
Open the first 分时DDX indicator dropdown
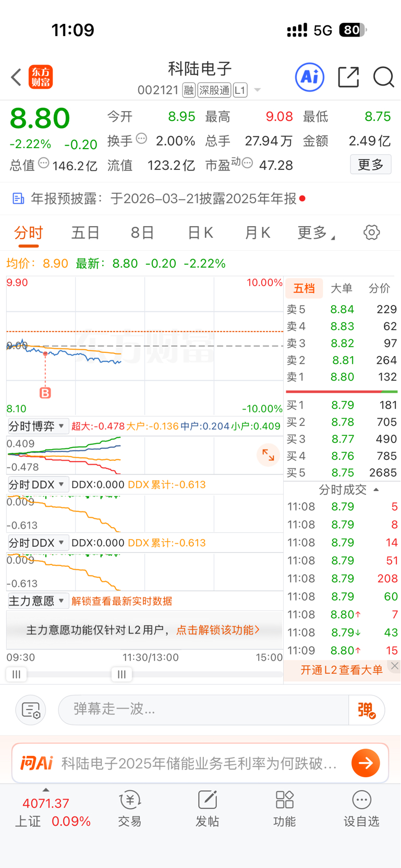click(38, 484)
